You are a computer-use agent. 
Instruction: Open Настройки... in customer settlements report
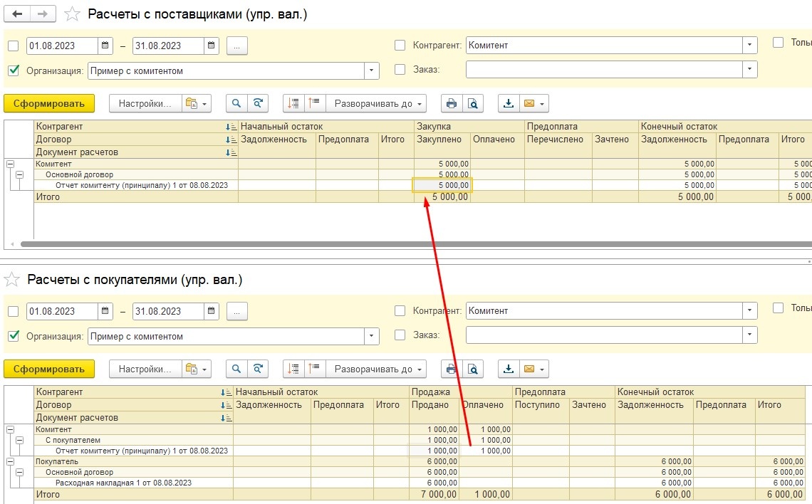pyautogui.click(x=145, y=369)
